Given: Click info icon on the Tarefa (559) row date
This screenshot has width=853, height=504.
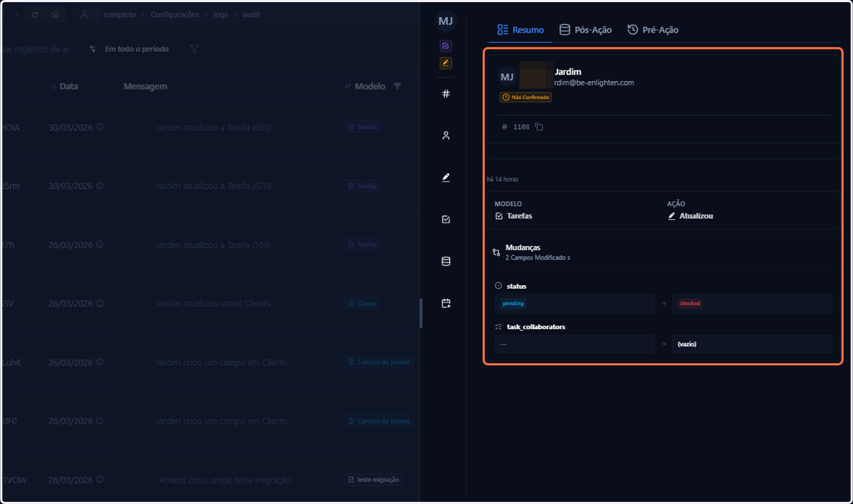Looking at the screenshot, I should 100,245.
